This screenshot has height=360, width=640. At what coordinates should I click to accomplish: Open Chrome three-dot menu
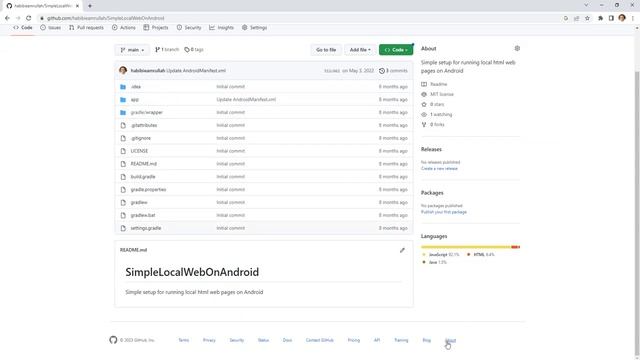(x=633, y=18)
